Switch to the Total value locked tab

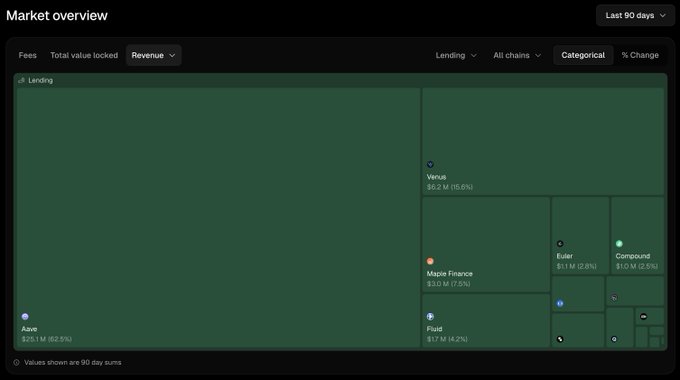point(84,56)
